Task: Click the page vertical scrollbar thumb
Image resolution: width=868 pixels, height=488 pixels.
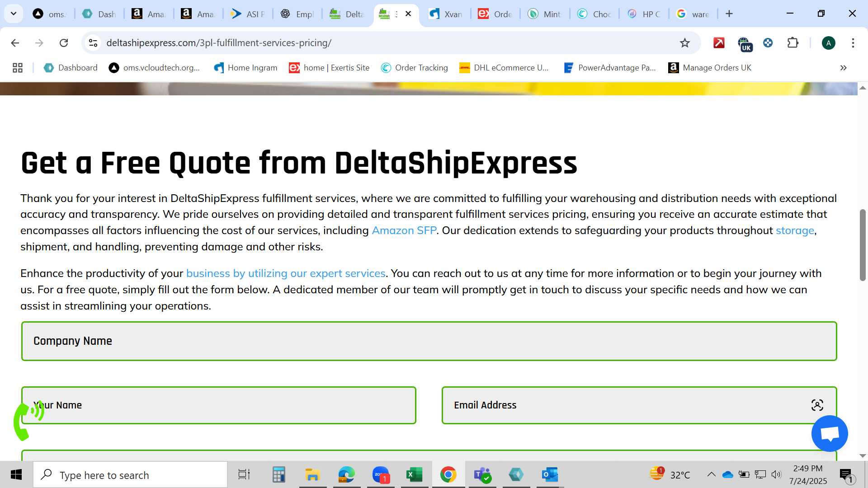Action: (863, 245)
